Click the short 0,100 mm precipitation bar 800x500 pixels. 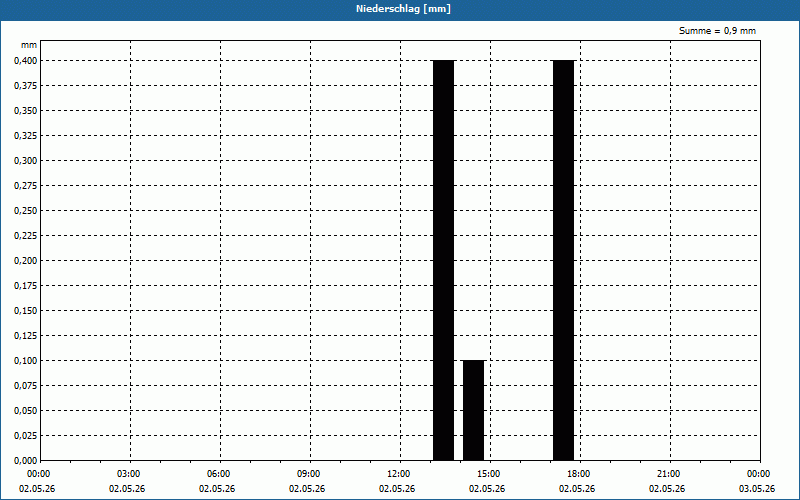pos(473,410)
